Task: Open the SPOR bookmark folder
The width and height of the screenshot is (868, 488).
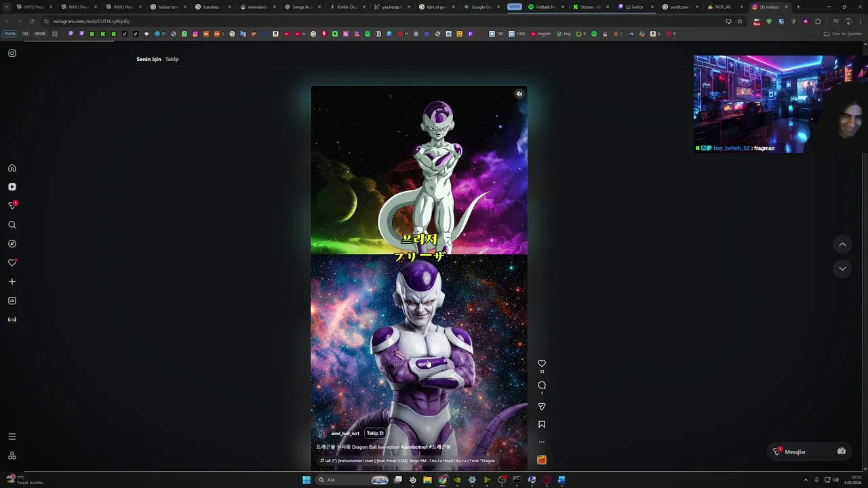Action: [x=40, y=33]
